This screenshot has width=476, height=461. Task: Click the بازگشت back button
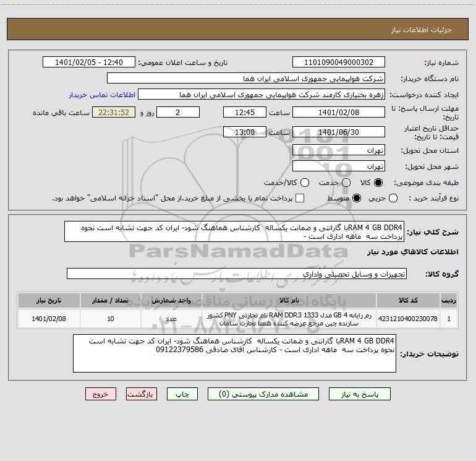tap(142, 394)
